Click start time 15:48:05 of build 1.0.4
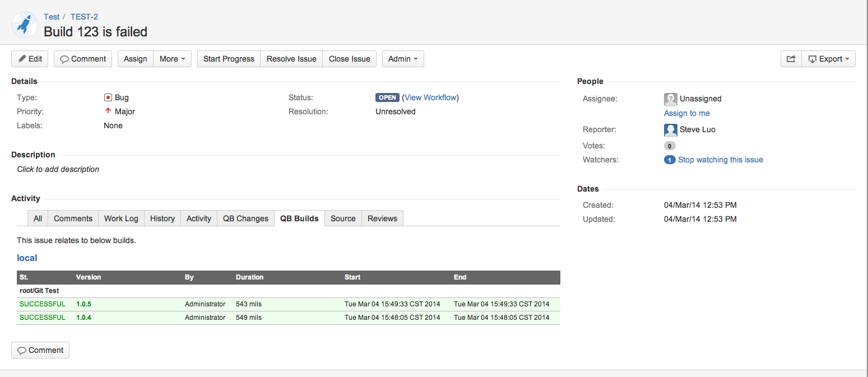This screenshot has height=377, width=868. tap(392, 318)
